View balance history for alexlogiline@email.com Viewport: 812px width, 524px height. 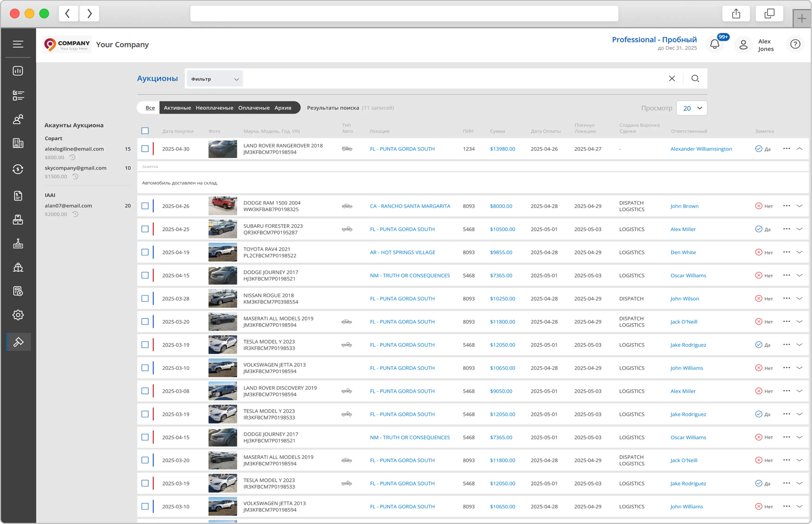72,157
